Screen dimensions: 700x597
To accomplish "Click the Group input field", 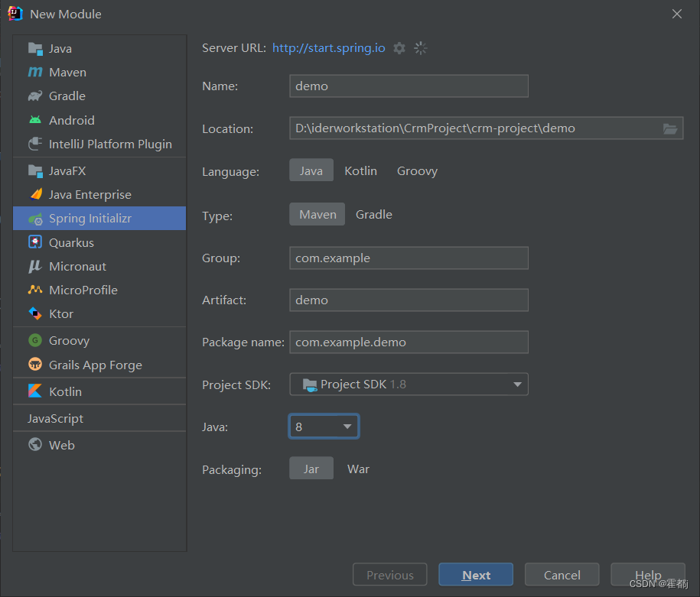I will (x=409, y=258).
